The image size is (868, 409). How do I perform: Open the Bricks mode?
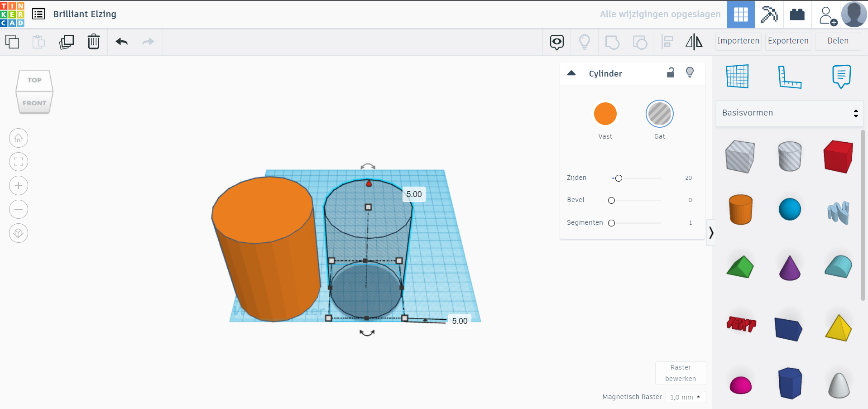point(797,14)
